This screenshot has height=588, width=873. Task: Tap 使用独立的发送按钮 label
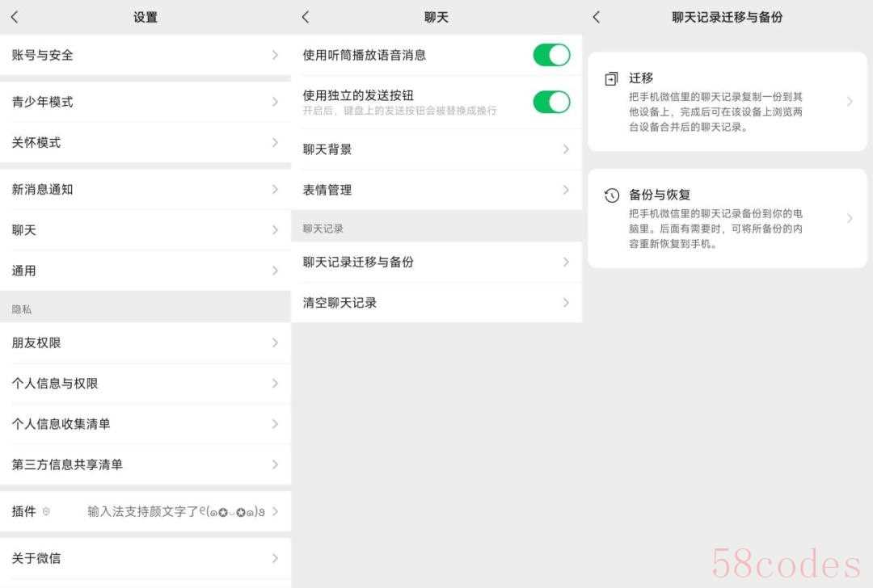(x=358, y=95)
